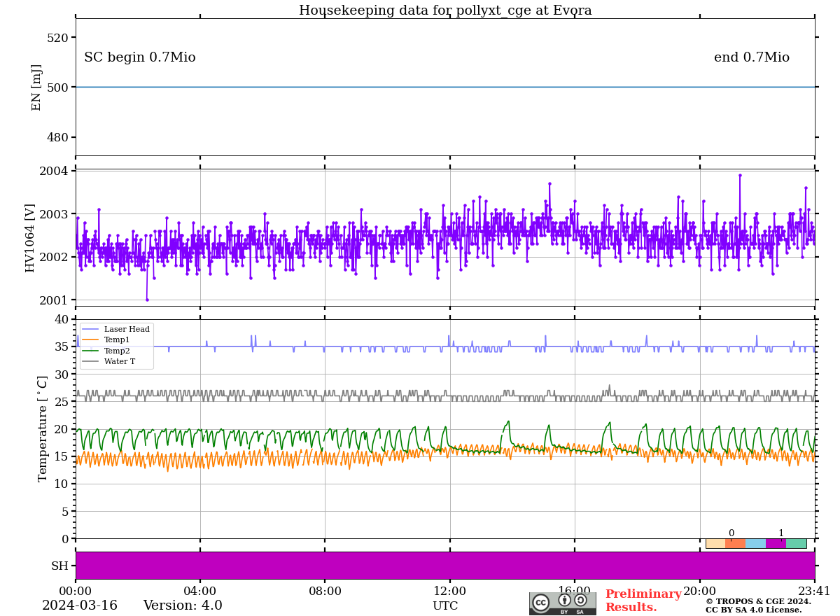Click the orange Temp1 legend line
The width and height of the screenshot is (840, 616).
coord(90,340)
